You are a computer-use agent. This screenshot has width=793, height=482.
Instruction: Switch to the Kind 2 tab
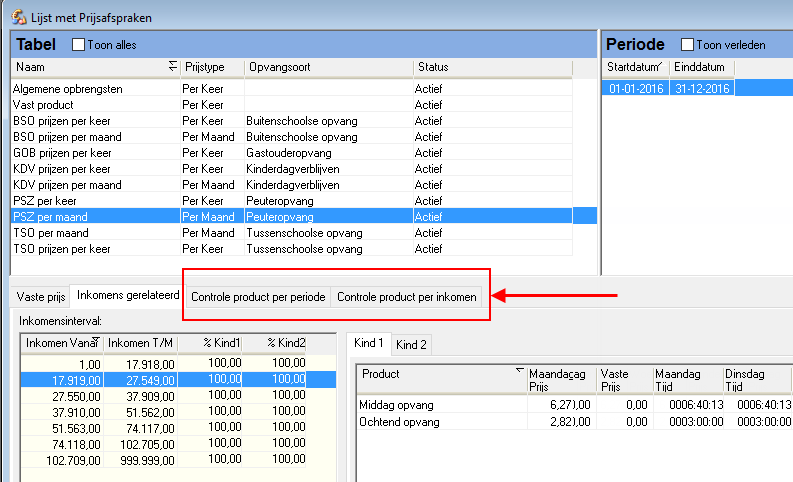tap(411, 345)
